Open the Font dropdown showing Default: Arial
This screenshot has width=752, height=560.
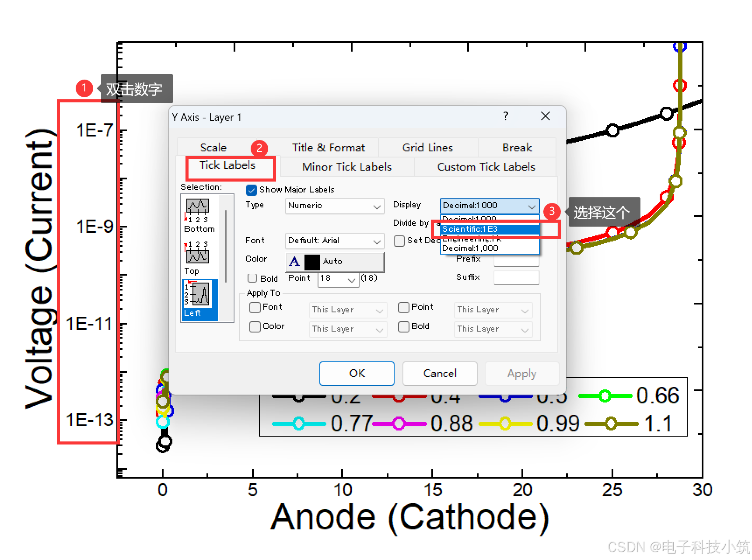pos(335,241)
